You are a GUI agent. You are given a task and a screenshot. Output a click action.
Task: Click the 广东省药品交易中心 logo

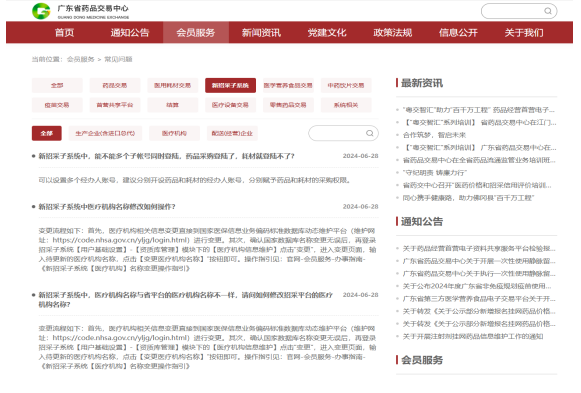pos(80,11)
